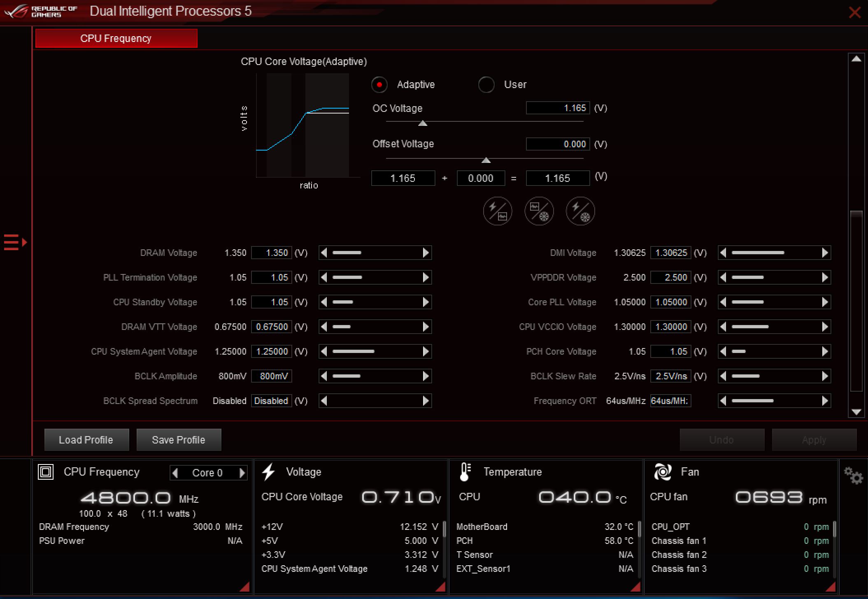Viewport: 868px width, 599px height.
Task: Click the main panel vertical scrollbar thumb
Action: pos(856,300)
